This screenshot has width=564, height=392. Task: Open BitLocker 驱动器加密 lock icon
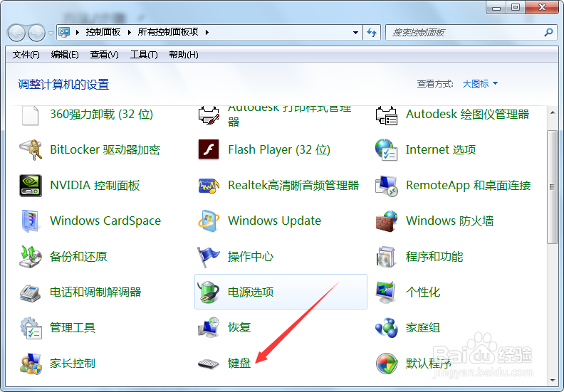click(x=30, y=150)
